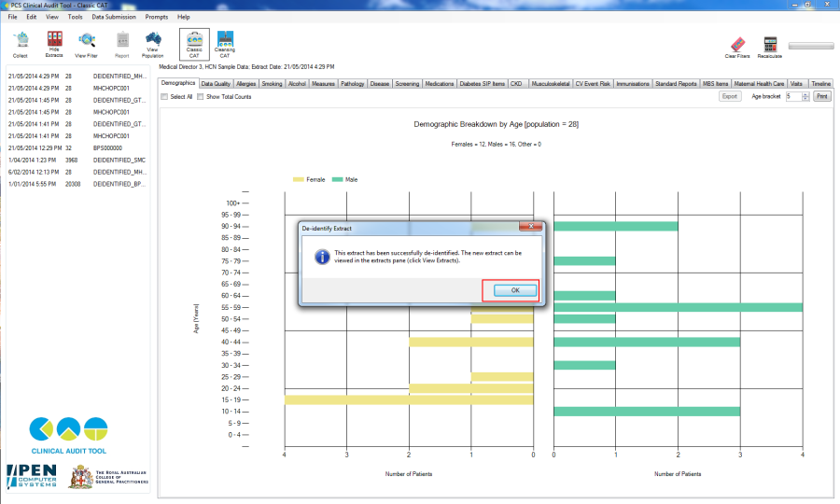Open the Visits tab
The height and width of the screenshot is (504, 840).
(797, 84)
